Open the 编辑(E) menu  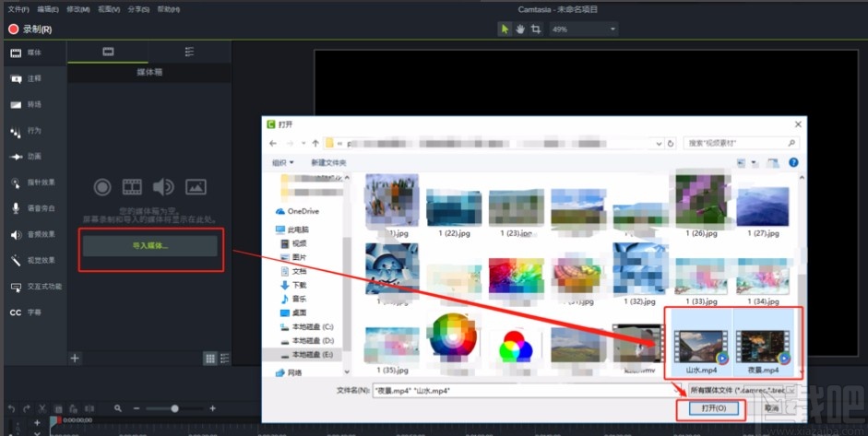tap(48, 9)
